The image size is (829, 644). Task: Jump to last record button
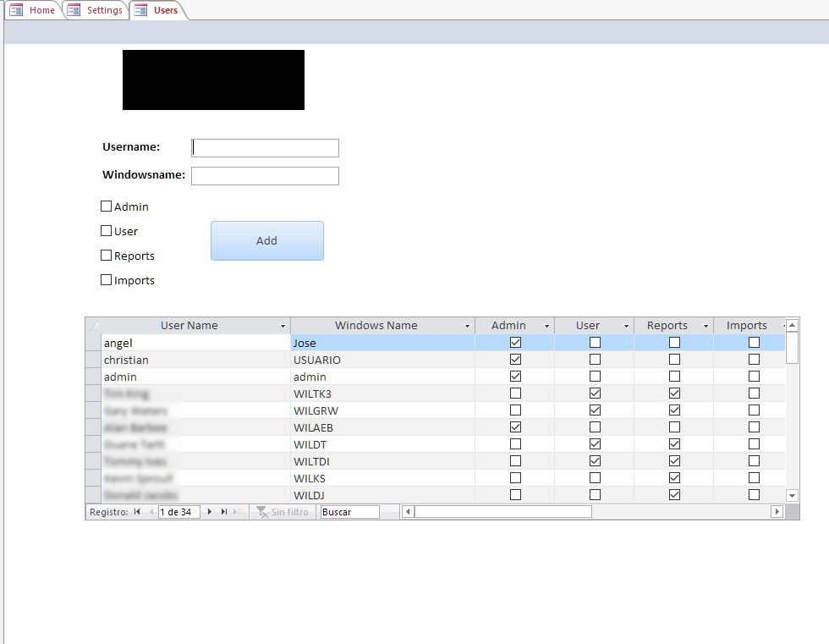pyautogui.click(x=224, y=512)
